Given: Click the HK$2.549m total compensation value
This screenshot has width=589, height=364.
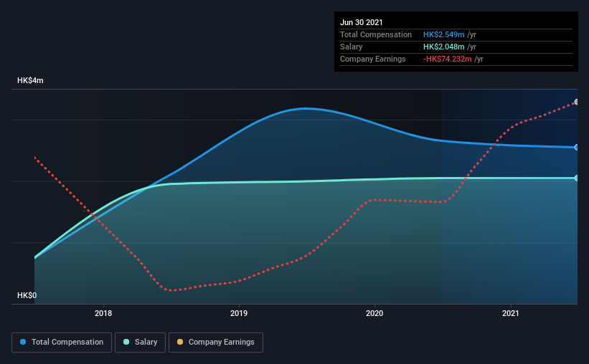Looking at the screenshot, I should pos(443,34).
